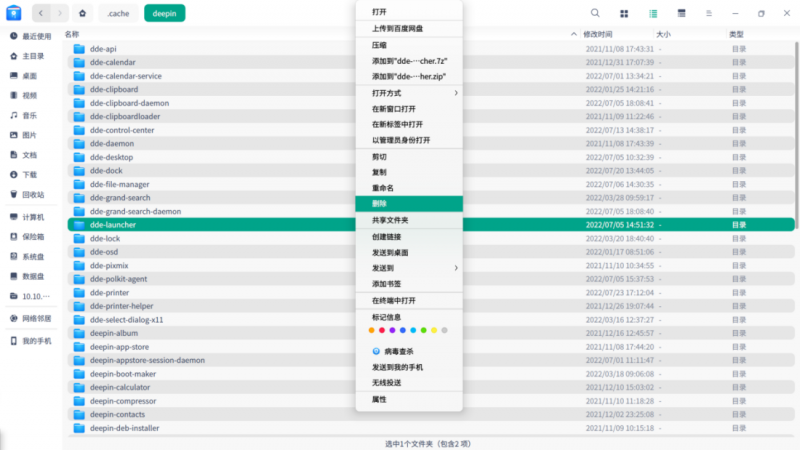Viewport: 800px width, 450px height.
Task: Choose 重命名 in the context menu
Action: coord(409,188)
